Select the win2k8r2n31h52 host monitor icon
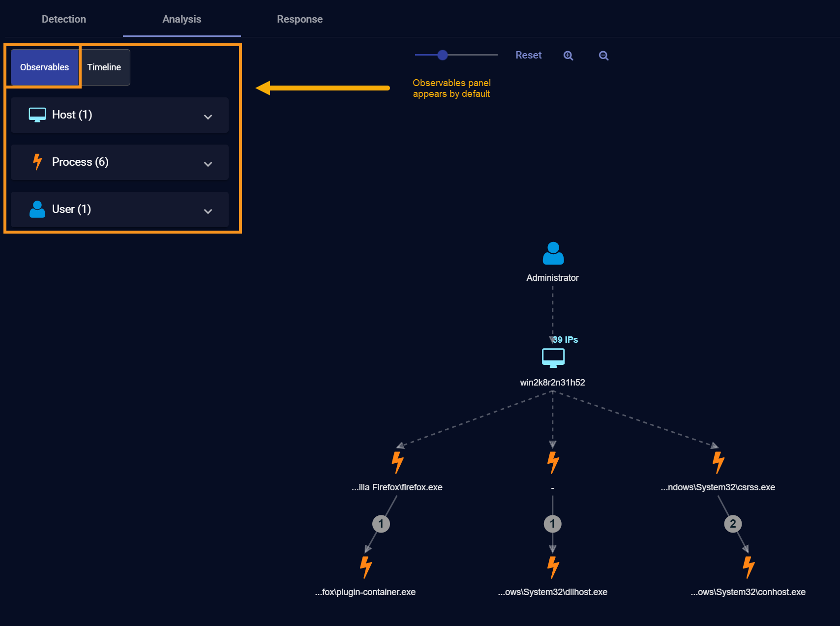 553,358
